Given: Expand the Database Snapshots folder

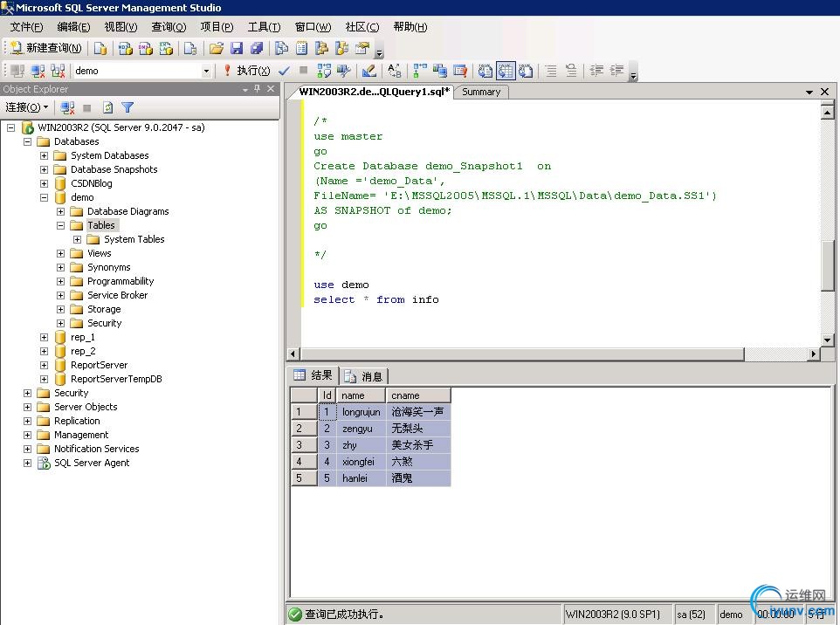Looking at the screenshot, I should point(44,169).
